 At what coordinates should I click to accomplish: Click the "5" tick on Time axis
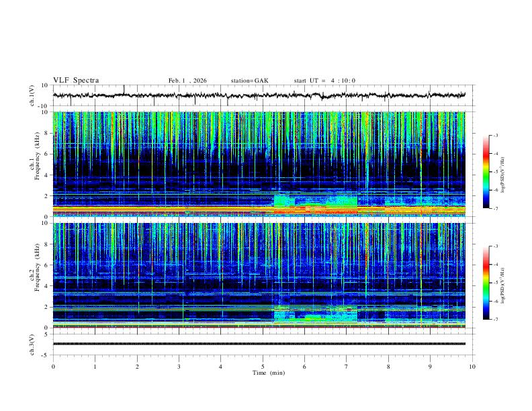click(263, 367)
